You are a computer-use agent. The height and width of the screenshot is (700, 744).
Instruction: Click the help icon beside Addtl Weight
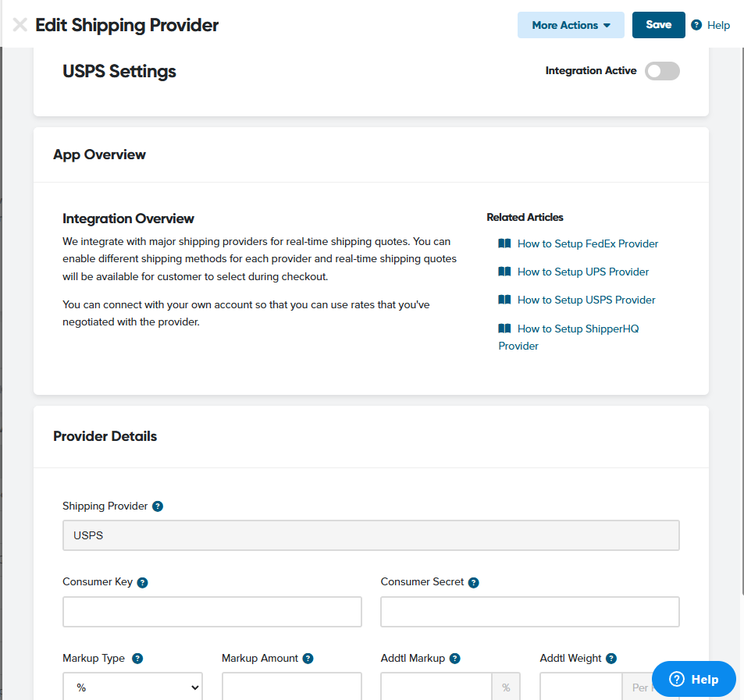[x=611, y=659]
